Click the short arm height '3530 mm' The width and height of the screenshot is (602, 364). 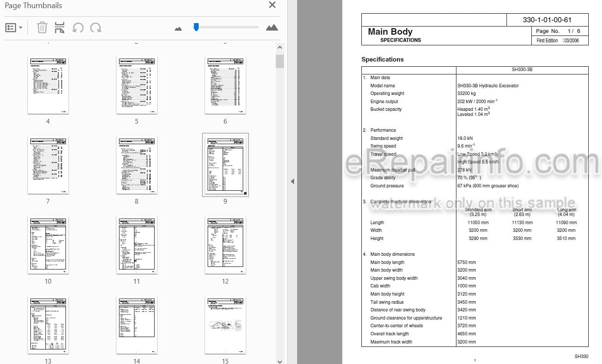pyautogui.click(x=522, y=238)
